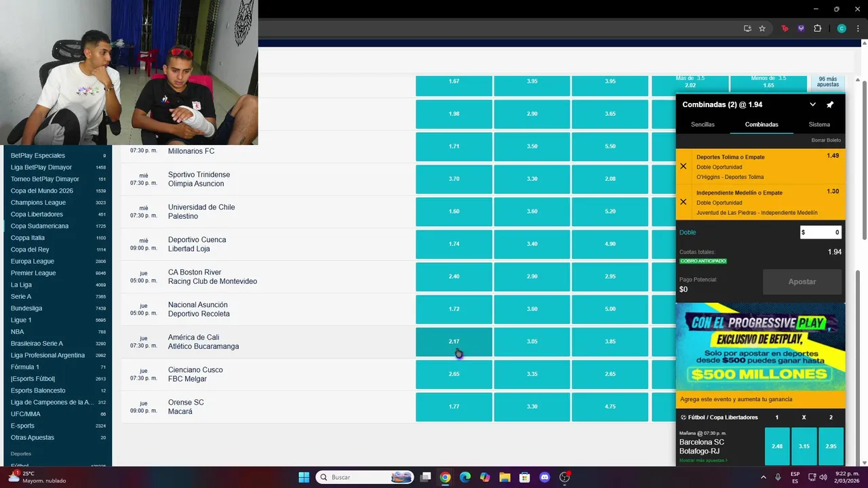Open Chrome profile avatar C
This screenshot has height=488, width=868.
pos(842,28)
